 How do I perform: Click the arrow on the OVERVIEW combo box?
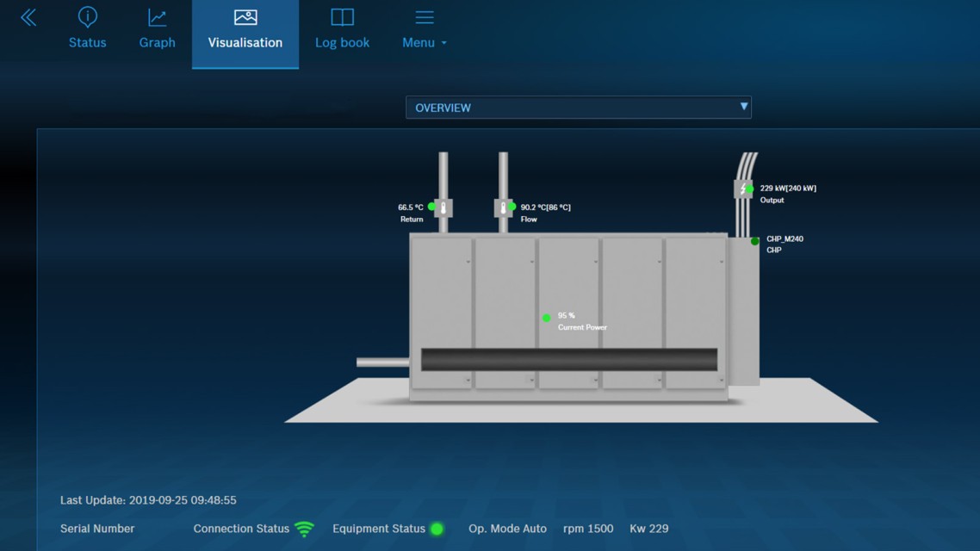point(743,107)
